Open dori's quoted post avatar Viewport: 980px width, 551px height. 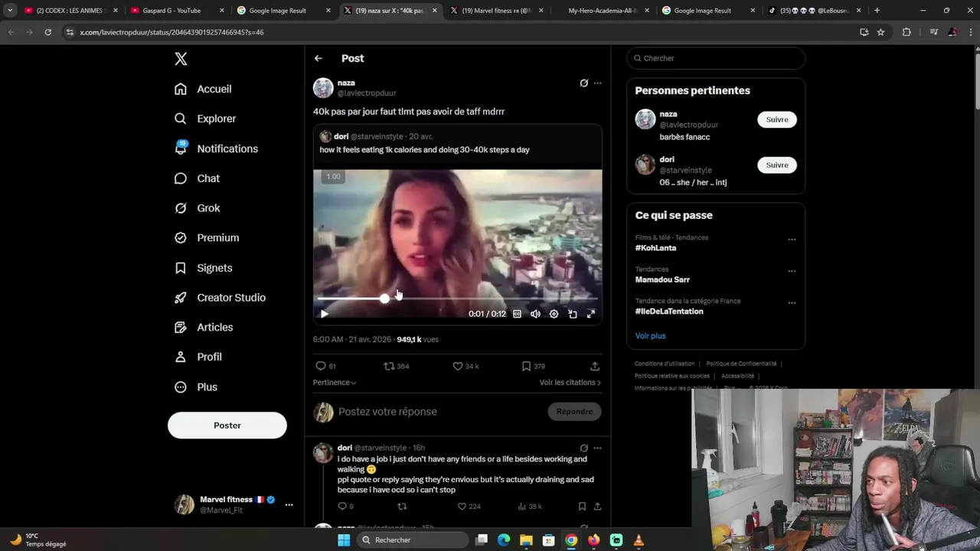(x=325, y=137)
